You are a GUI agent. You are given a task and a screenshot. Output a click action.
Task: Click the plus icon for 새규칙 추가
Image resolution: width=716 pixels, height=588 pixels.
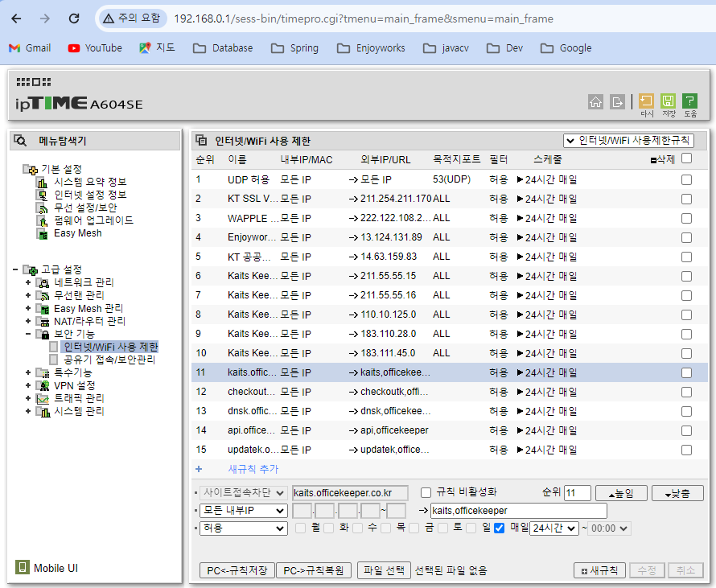pos(199,469)
